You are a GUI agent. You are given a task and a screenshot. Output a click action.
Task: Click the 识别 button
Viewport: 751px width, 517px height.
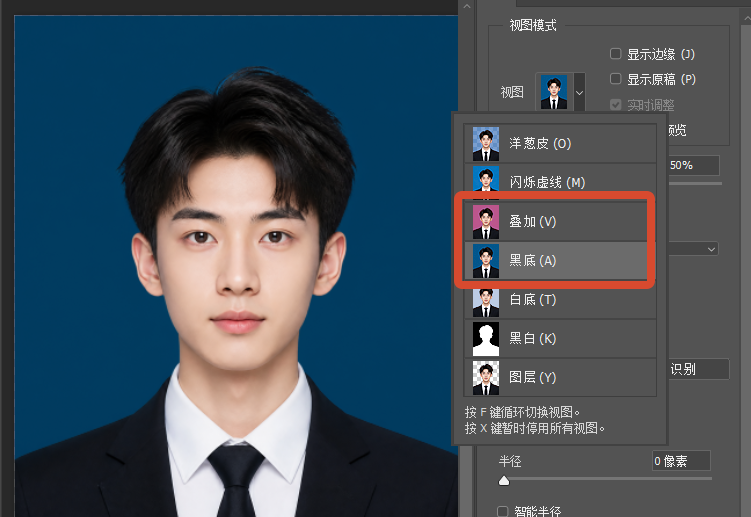698,369
